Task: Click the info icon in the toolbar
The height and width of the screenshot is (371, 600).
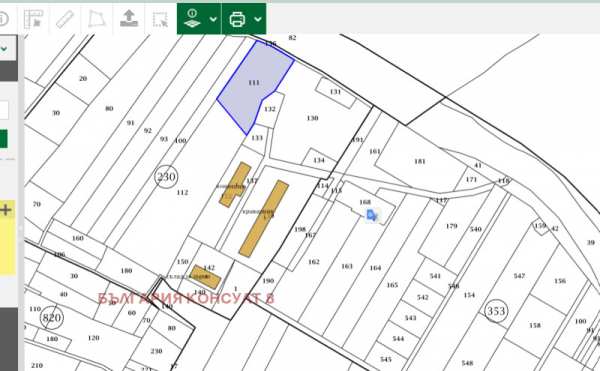Action: click(x=3, y=18)
